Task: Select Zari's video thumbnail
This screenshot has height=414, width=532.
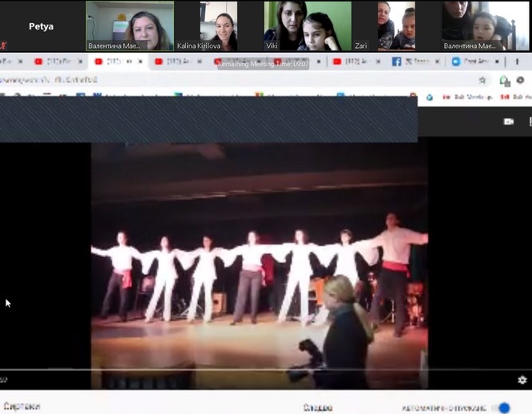Action: [395, 26]
